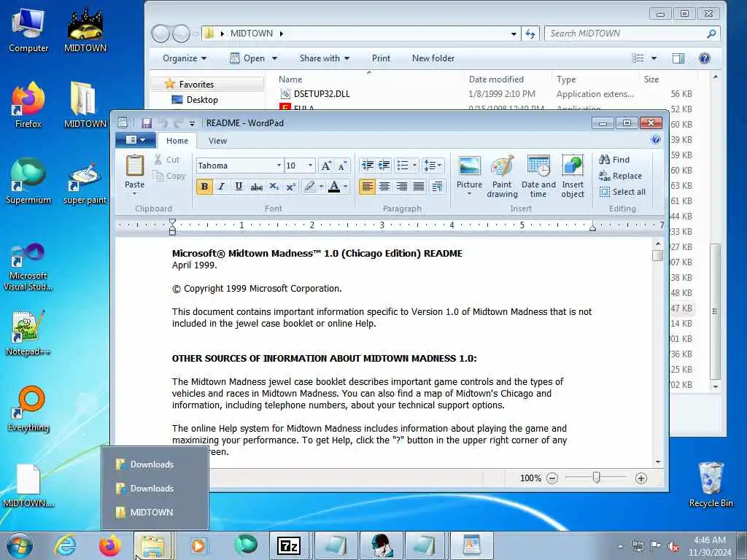Toggle Subscript formatting
This screenshot has width=747, height=560.
274,187
